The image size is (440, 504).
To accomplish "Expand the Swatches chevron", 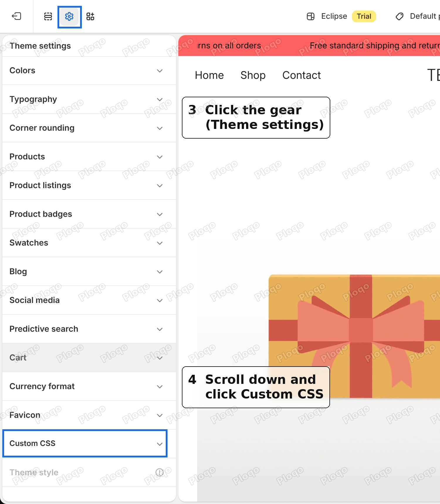I will pyautogui.click(x=160, y=243).
